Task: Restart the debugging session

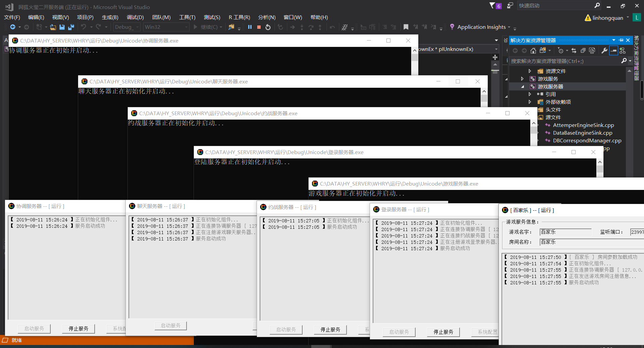Action: coord(268,27)
